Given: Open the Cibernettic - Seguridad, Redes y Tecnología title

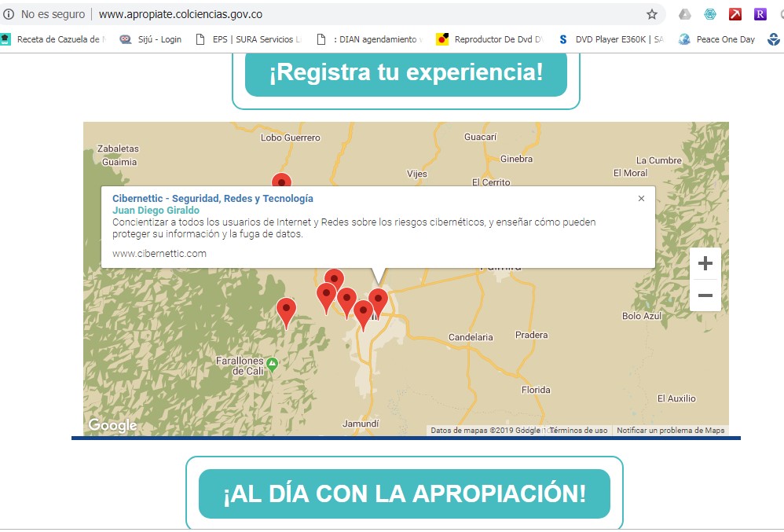Looking at the screenshot, I should 213,199.
